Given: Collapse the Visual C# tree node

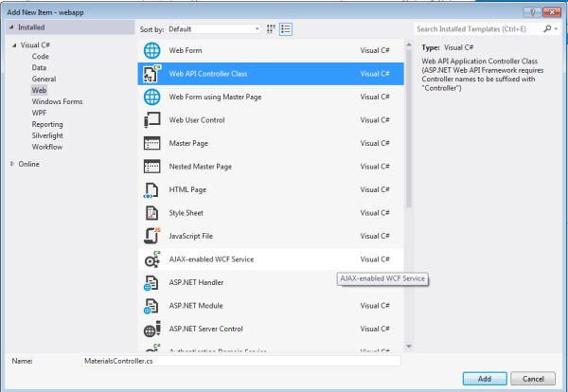Looking at the screenshot, I should [14, 45].
